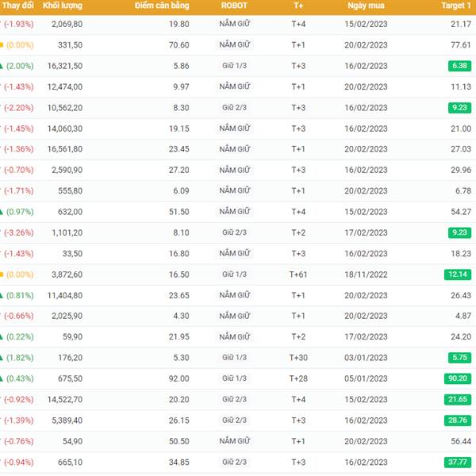Click 9.23 badge in the 1,101,20 row
Image resolution: width=476 pixels, height=476 pixels.
click(x=459, y=232)
